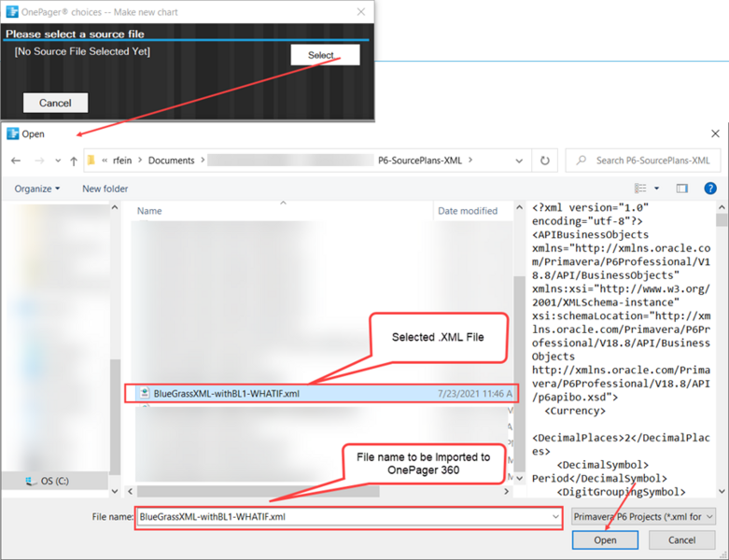Viewport: 729px width, 560px height.
Task: Click the OS (C:) drive icon
Action: 32,481
